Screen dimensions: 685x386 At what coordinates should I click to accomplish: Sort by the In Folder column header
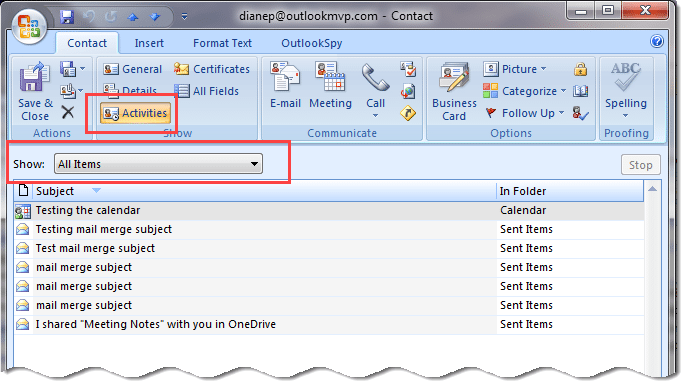pyautogui.click(x=570, y=191)
